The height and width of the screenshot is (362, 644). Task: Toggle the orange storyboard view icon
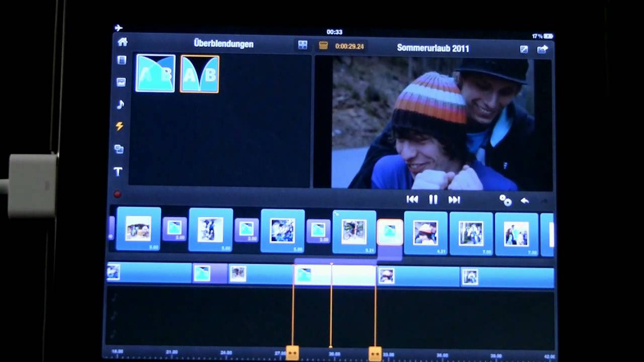click(324, 45)
